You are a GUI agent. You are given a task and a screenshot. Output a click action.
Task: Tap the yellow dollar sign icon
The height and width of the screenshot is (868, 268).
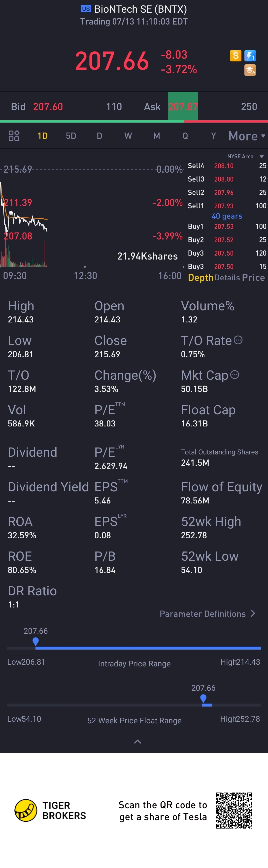point(235,56)
